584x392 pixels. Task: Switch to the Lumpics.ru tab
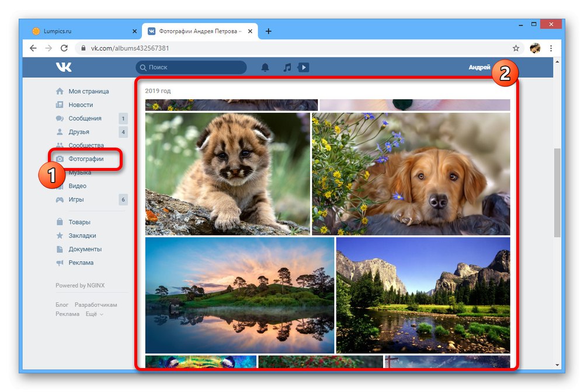pos(84,32)
